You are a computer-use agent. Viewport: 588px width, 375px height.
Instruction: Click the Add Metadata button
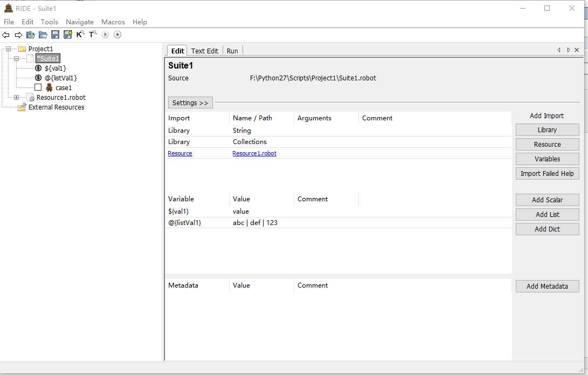coord(547,287)
